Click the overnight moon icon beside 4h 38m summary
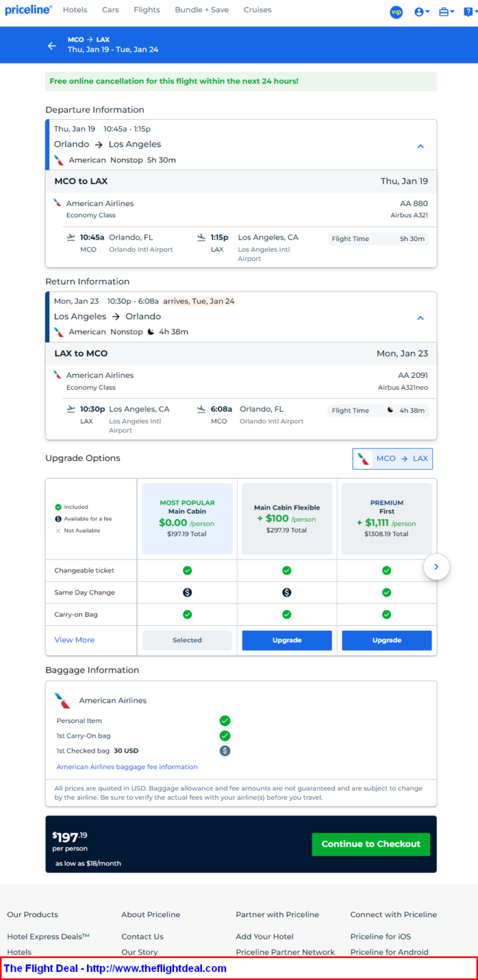Image resolution: width=478 pixels, height=980 pixels. 151,332
